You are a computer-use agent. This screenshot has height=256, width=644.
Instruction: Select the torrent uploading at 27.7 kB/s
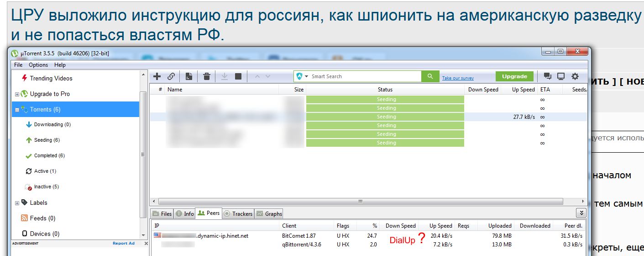pyautogui.click(x=368, y=117)
